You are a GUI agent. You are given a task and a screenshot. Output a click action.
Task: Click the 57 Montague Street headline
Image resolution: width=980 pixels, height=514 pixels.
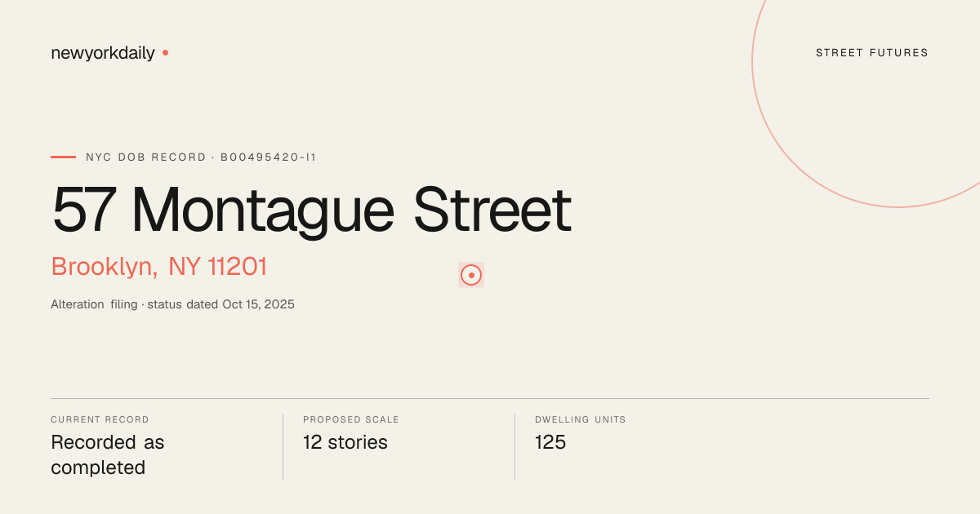(311, 210)
